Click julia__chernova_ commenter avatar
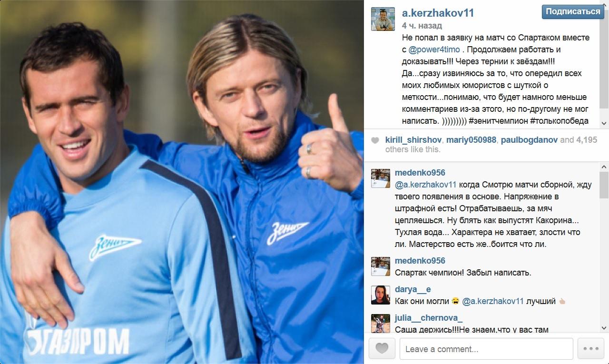This screenshot has width=609, height=364. (381, 323)
